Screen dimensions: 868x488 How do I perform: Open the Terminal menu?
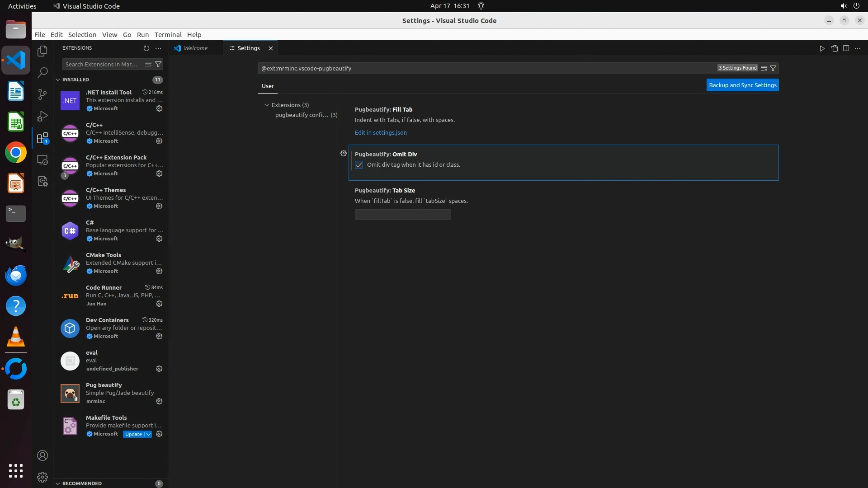168,35
